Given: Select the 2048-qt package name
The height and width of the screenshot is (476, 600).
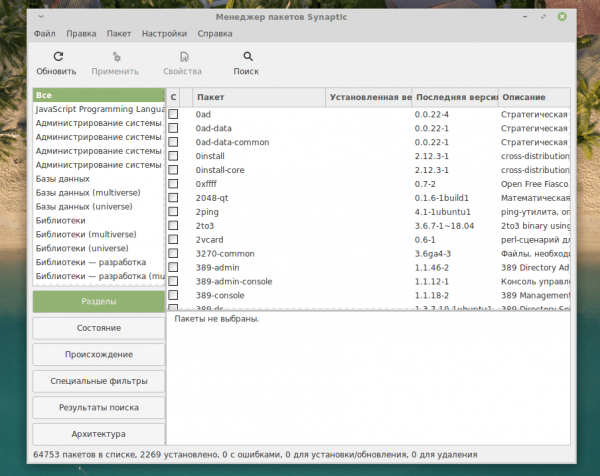Looking at the screenshot, I should pyautogui.click(x=212, y=198).
